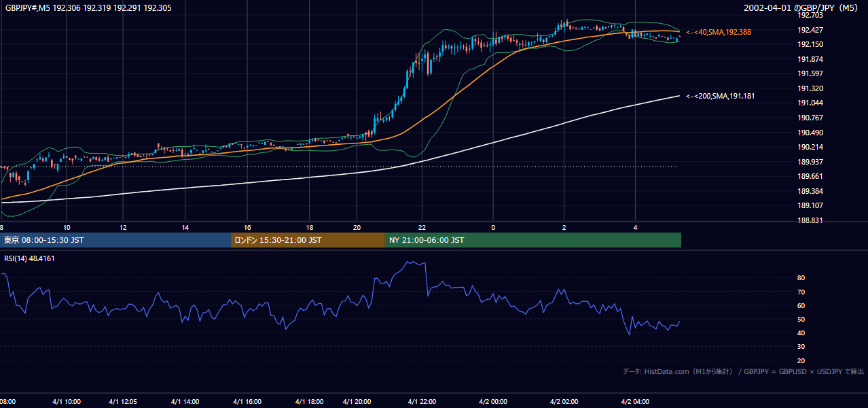Viewport: 868px width, 408px height.
Task: Click RSI scale level 80
Action: (x=801, y=278)
